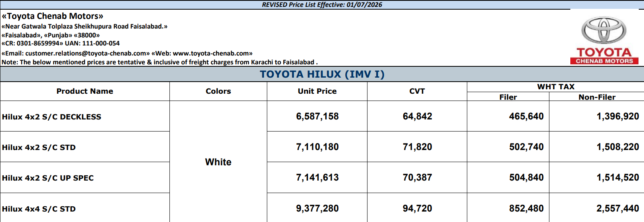Click the Product Name column header
This screenshot has height=222, width=644.
(x=85, y=91)
